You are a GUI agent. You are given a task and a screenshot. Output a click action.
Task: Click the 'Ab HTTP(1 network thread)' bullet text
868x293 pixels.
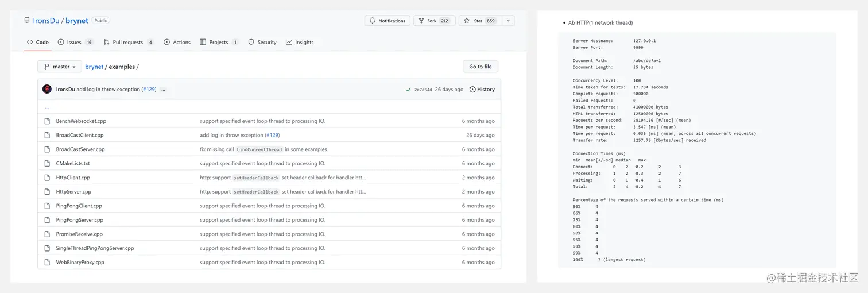[600, 23]
